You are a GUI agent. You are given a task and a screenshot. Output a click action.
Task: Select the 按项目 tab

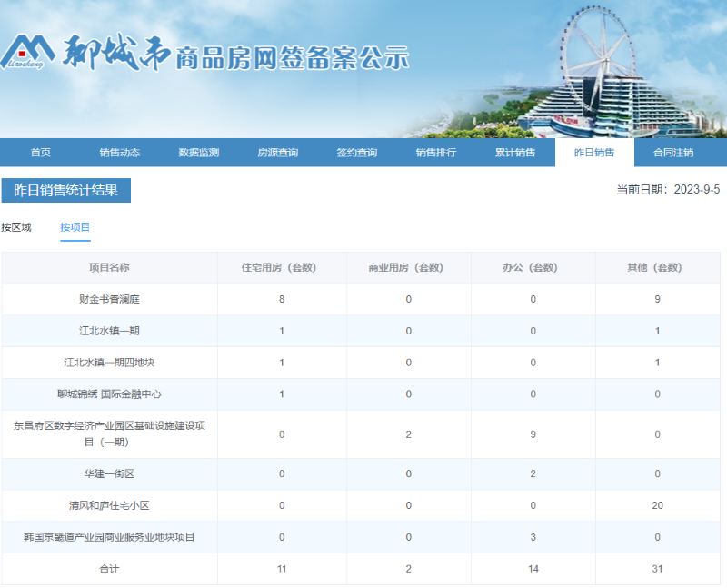[75, 227]
